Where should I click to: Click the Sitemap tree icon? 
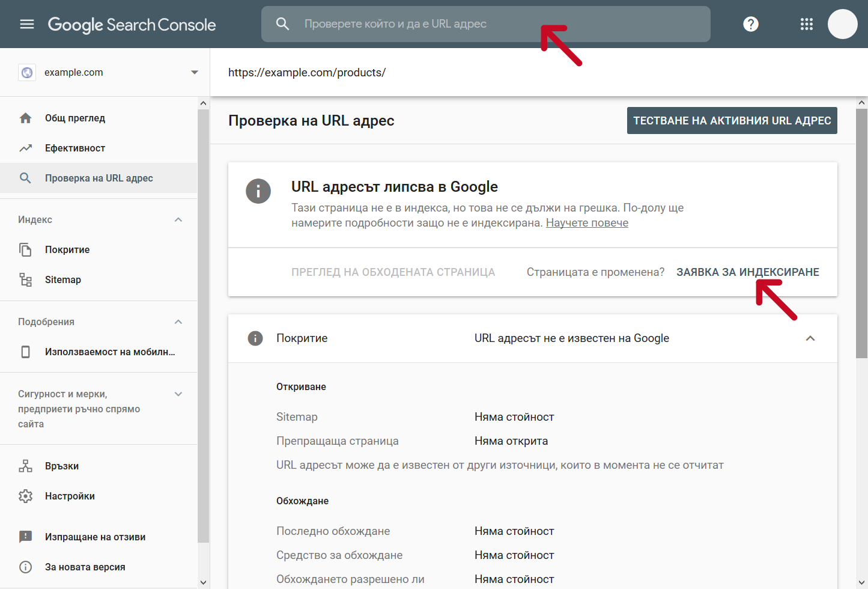[25, 279]
